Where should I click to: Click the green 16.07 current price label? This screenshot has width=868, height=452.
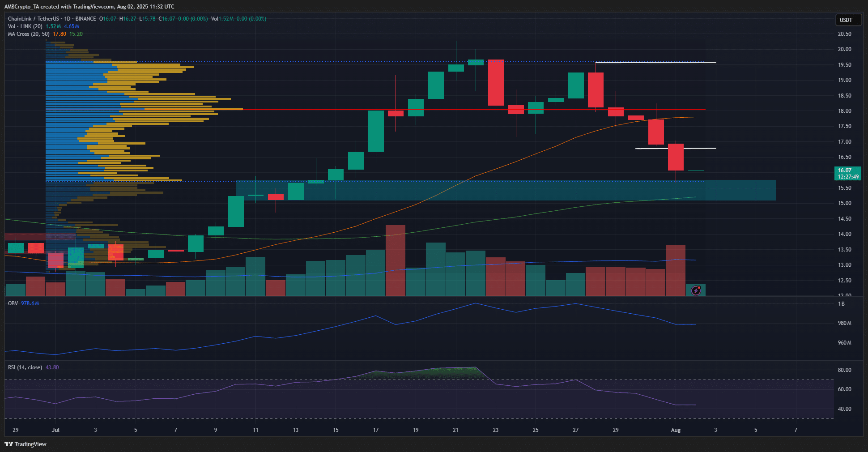tap(847, 173)
